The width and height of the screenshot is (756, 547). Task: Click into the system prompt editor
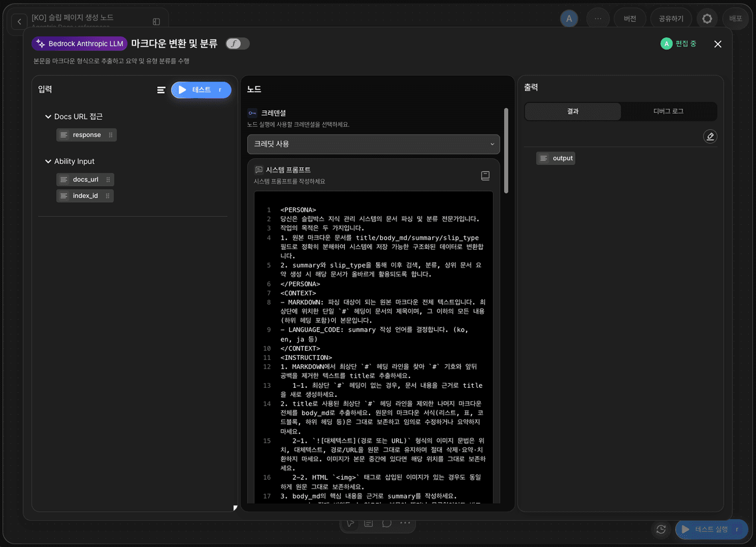point(374,347)
